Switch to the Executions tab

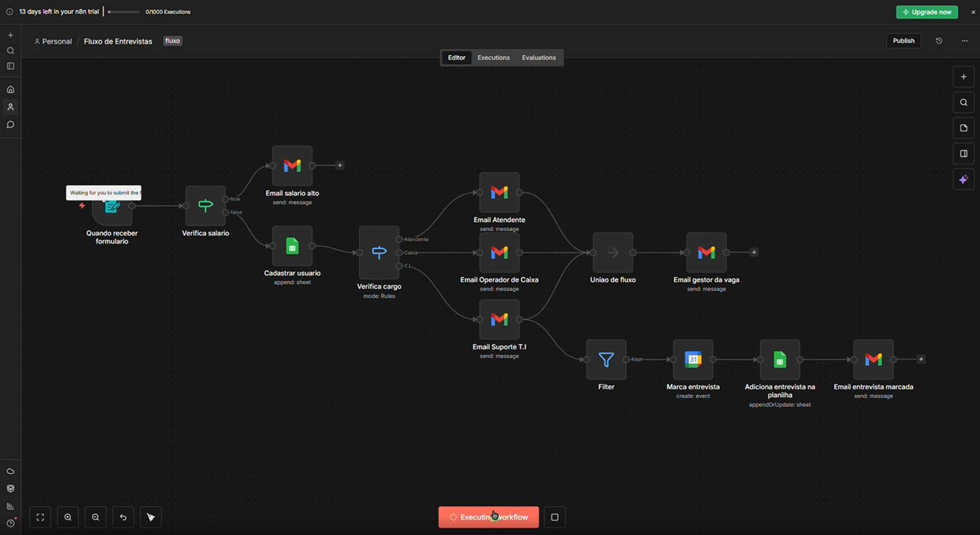(x=493, y=58)
